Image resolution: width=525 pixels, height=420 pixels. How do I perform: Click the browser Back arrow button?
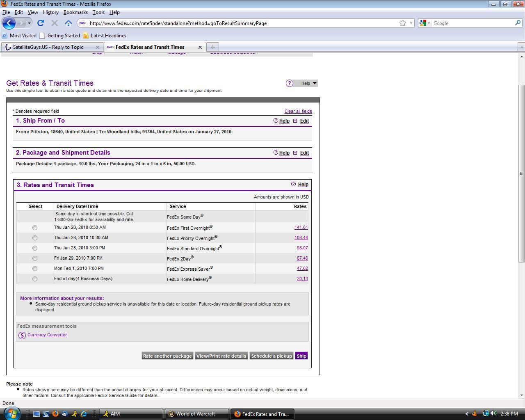point(9,23)
